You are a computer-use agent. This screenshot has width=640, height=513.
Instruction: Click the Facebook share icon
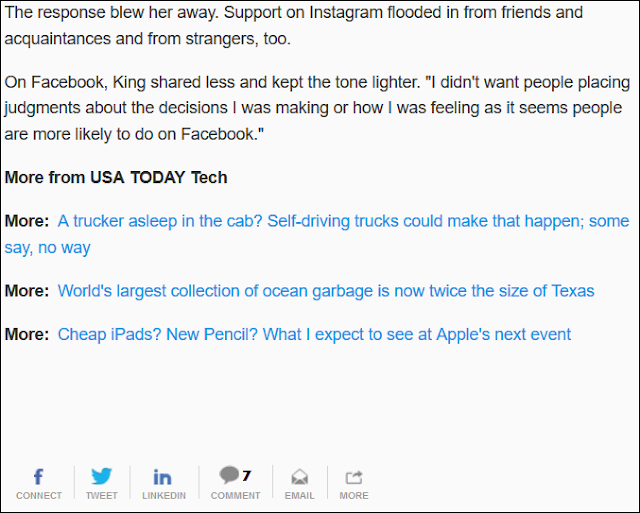(38, 477)
